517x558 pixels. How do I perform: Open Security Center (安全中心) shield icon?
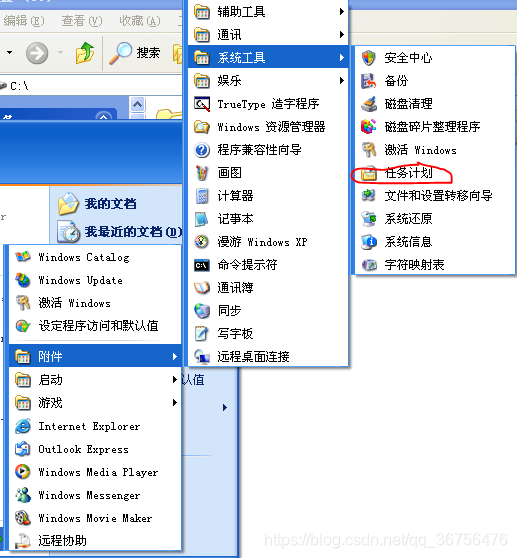(x=368, y=58)
